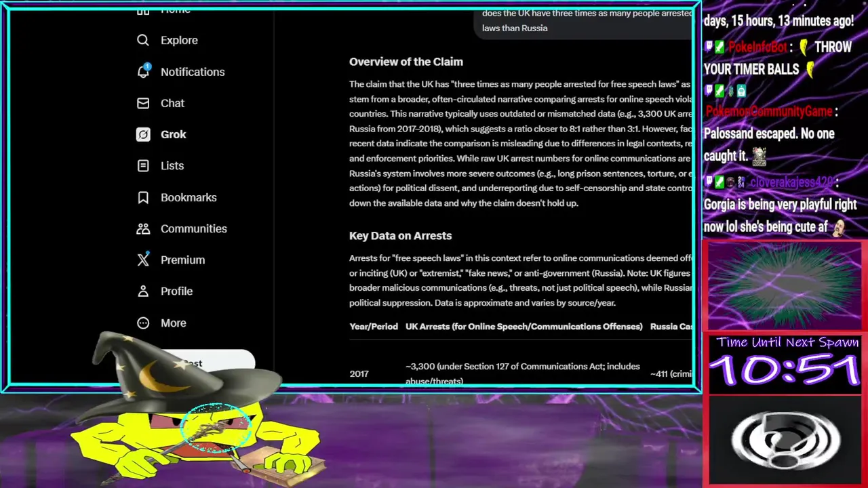Viewport: 868px width, 488px height.
Task: Click the Grok logo icon
Action: 143,134
